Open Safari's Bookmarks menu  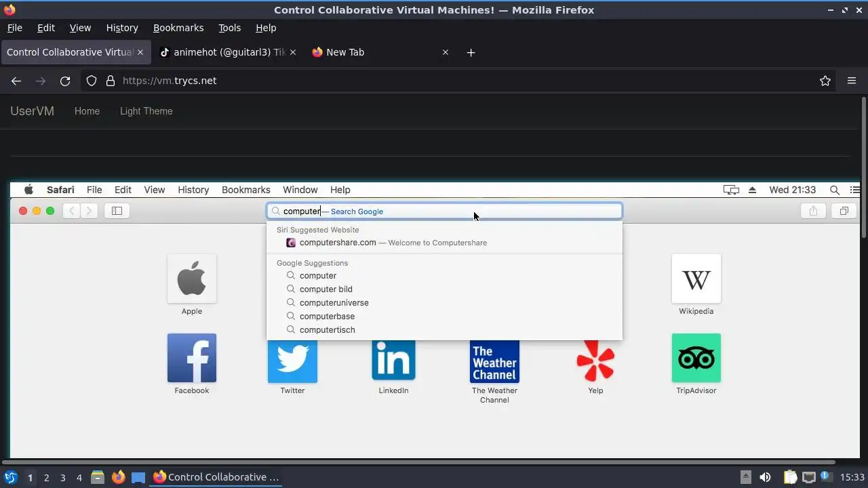pyautogui.click(x=246, y=190)
